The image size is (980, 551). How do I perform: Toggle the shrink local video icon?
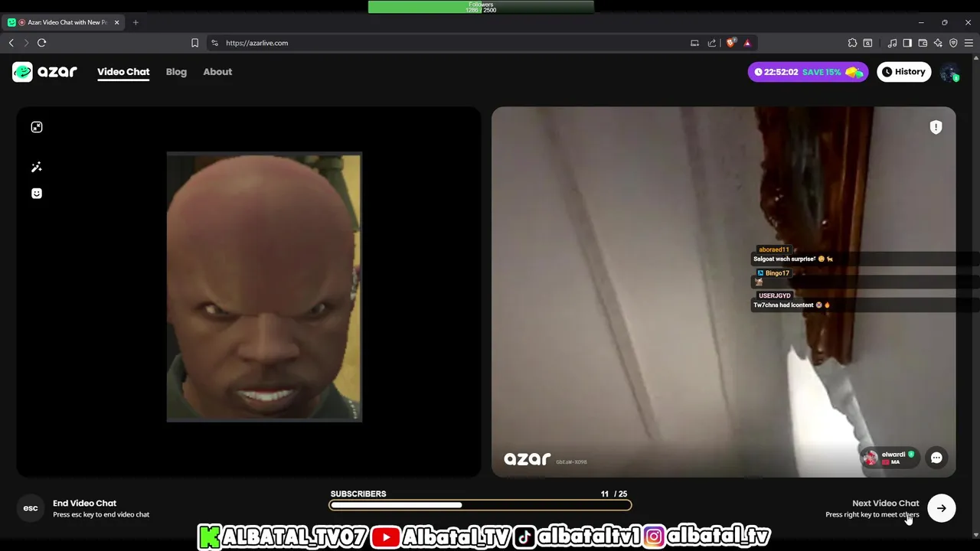(x=37, y=127)
